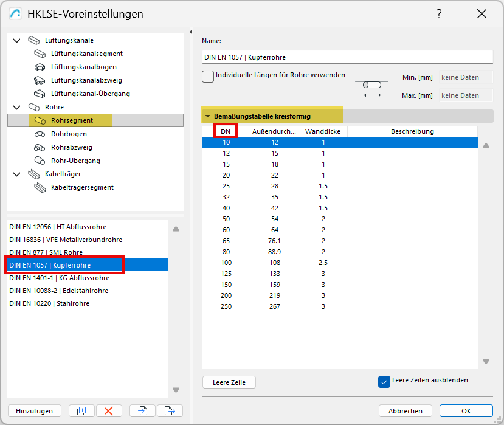The image size is (504, 425).
Task: Select Lüftungskanal-Übergang in the tree
Action: tap(91, 94)
